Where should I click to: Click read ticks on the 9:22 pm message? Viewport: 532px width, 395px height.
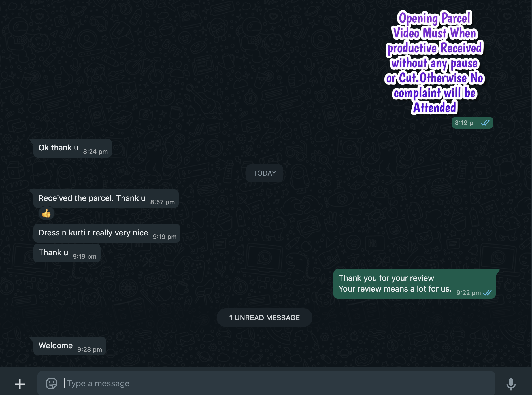point(487,293)
